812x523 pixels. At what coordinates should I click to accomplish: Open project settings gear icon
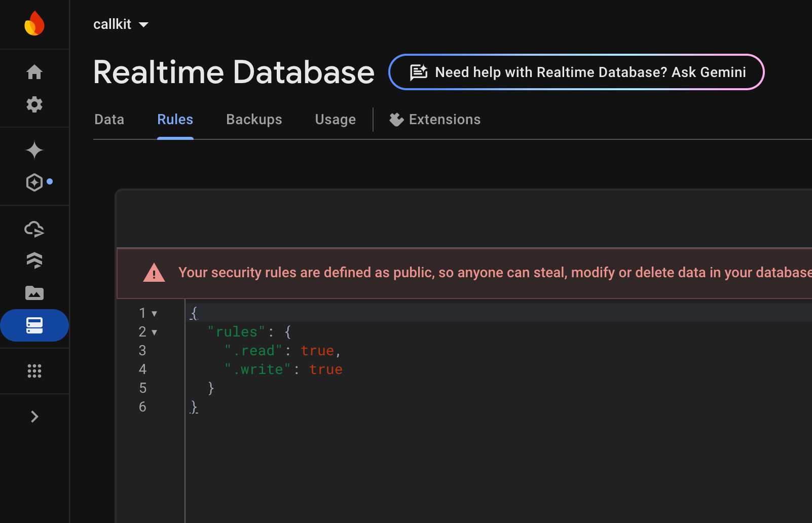[34, 104]
